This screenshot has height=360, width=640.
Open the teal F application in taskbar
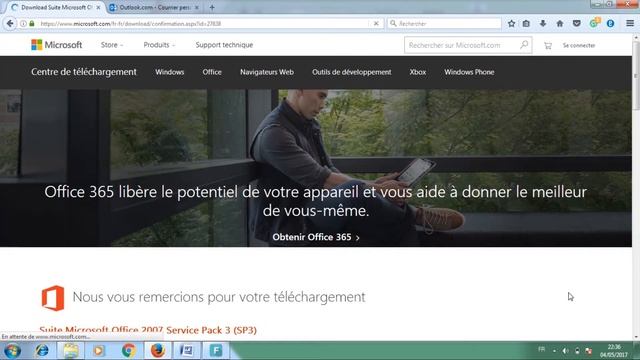[x=216, y=351]
